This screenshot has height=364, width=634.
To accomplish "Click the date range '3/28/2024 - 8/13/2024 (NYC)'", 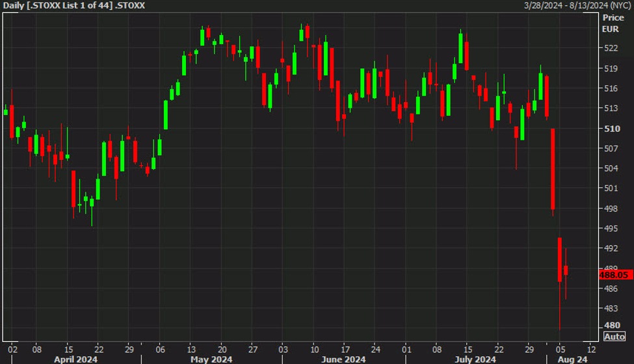I will pyautogui.click(x=577, y=6).
